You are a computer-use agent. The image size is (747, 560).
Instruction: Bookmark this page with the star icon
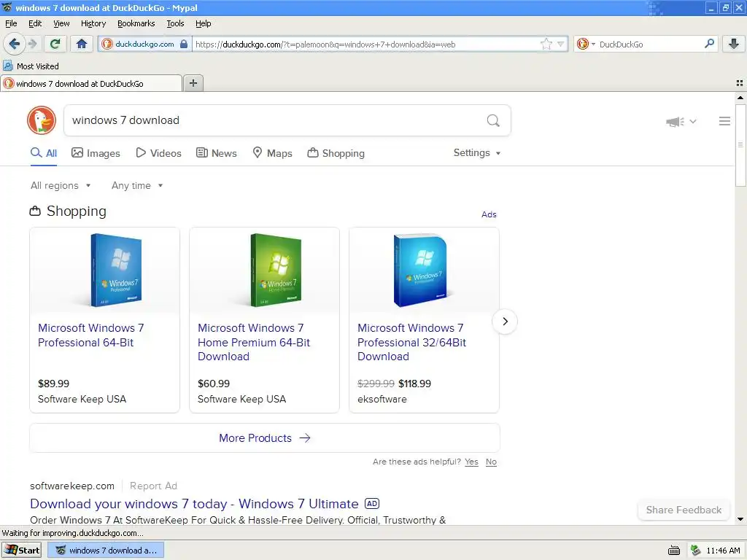tap(546, 44)
